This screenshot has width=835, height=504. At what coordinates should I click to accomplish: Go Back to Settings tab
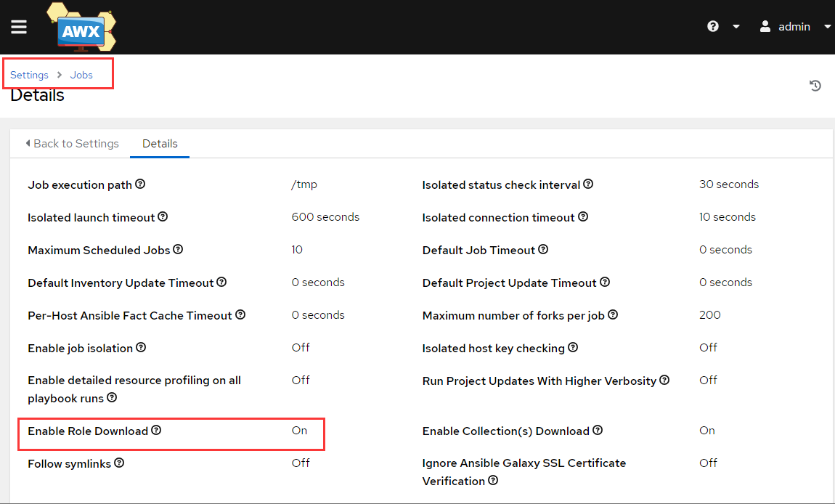[x=72, y=144]
